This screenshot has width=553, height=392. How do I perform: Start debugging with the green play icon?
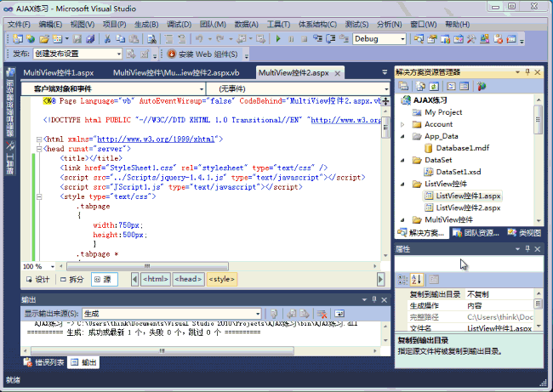278,39
